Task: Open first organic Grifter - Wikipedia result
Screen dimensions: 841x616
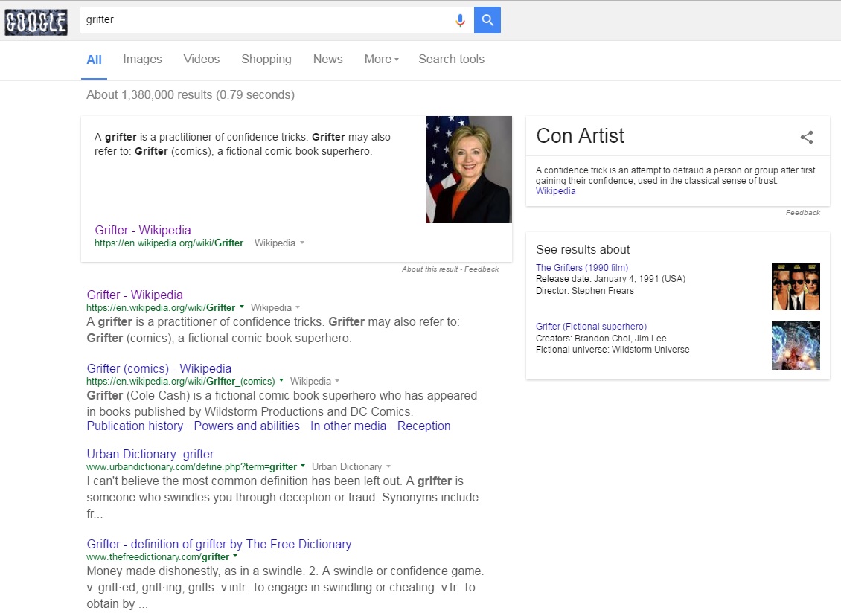Action: 135,295
